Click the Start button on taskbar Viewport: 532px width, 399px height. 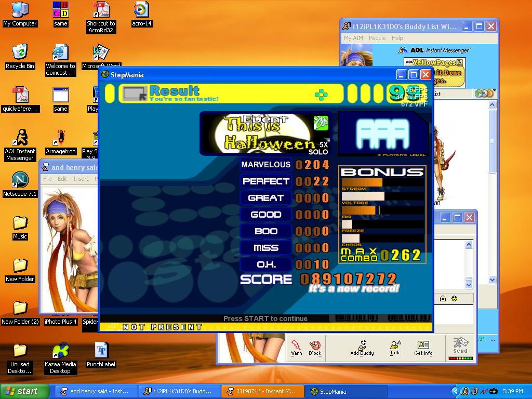[x=24, y=391]
